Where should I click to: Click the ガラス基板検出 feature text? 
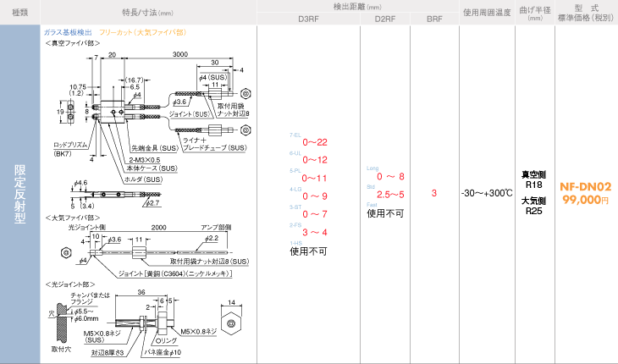[x=67, y=31]
